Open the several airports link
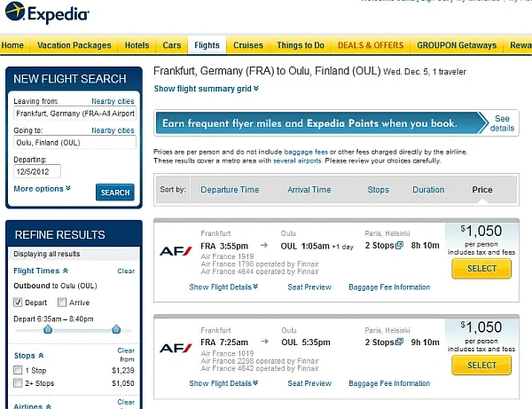Viewport: 532px width, 409px height. point(297,161)
